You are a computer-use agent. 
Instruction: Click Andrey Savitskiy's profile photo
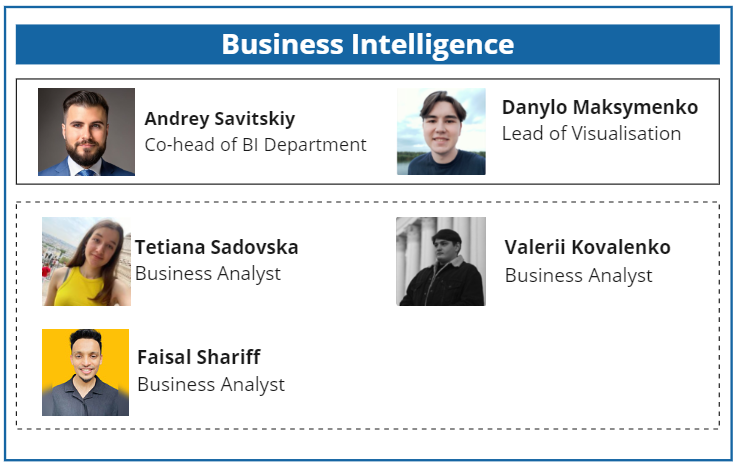pos(86,132)
